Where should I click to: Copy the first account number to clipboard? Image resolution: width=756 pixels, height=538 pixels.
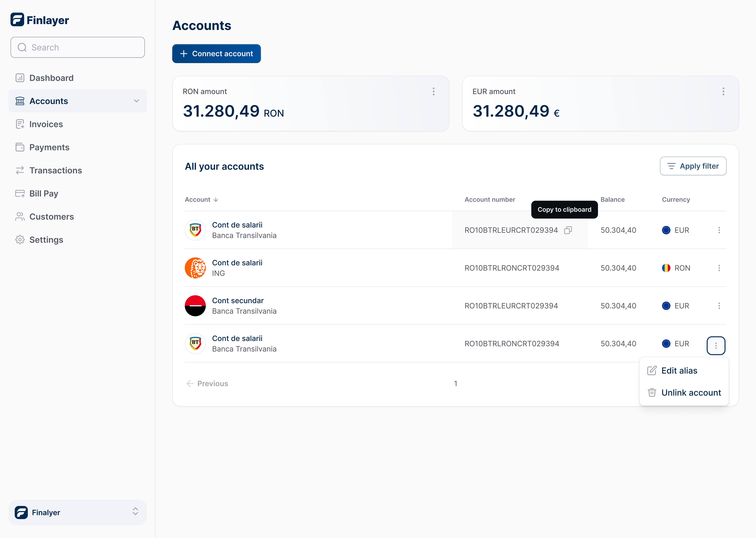point(568,230)
